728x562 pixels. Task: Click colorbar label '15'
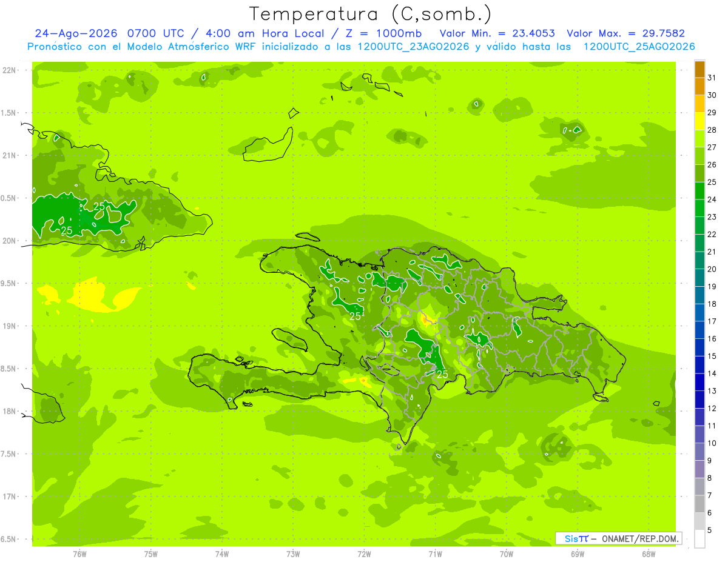pyautogui.click(x=712, y=356)
